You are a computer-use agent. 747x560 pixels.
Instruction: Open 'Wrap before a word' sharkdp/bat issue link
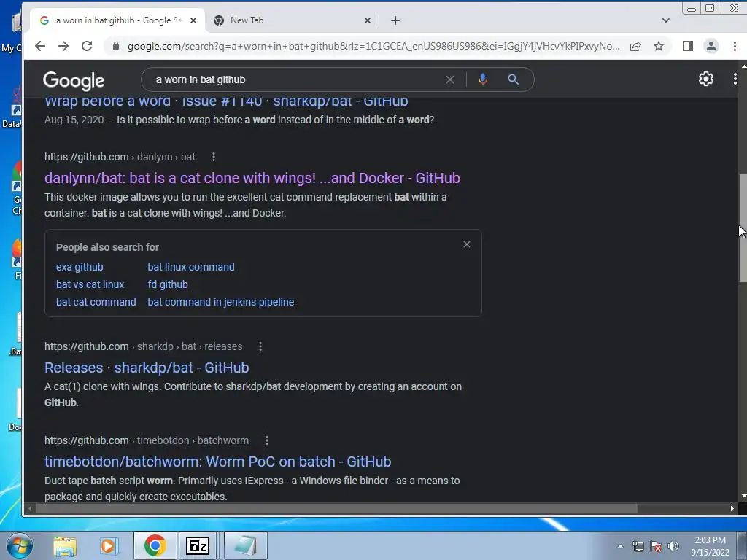coord(226,101)
